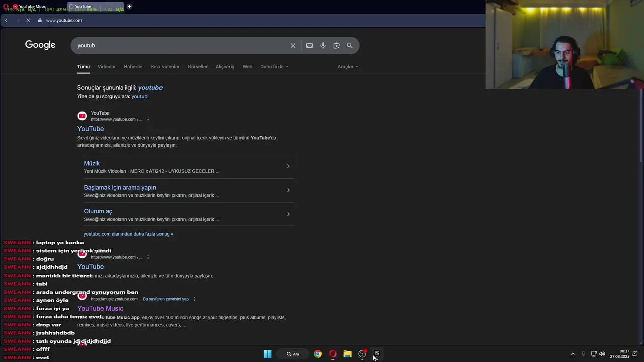Screen dimensions: 644x362
Task: Open the YouTube Music result
Action: [x=100, y=308]
